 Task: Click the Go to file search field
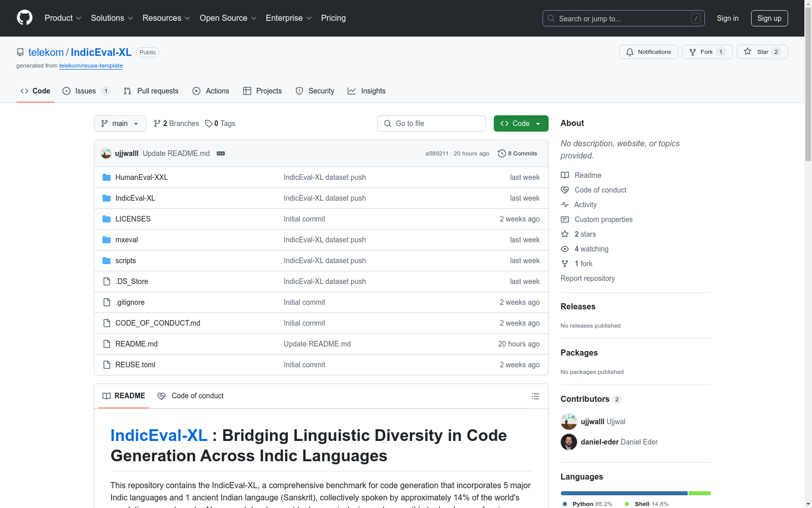(431, 123)
